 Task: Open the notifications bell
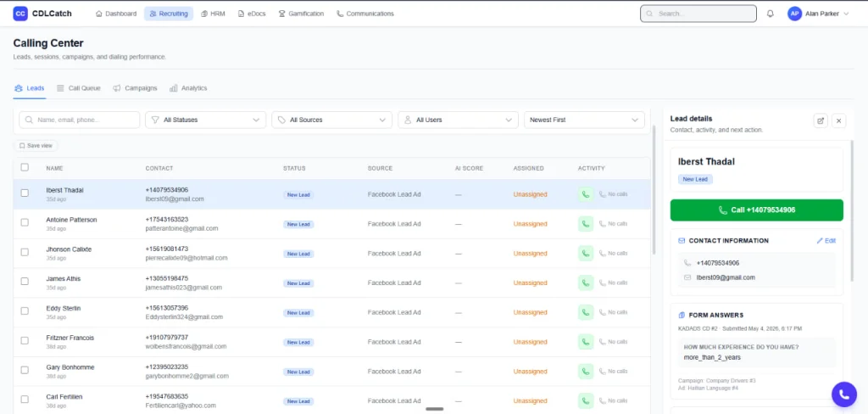pos(770,14)
